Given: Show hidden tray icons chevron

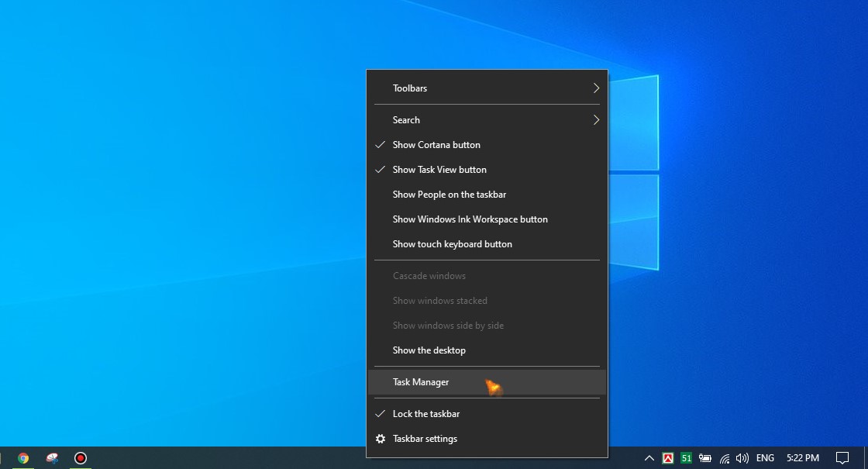Looking at the screenshot, I should (649, 458).
